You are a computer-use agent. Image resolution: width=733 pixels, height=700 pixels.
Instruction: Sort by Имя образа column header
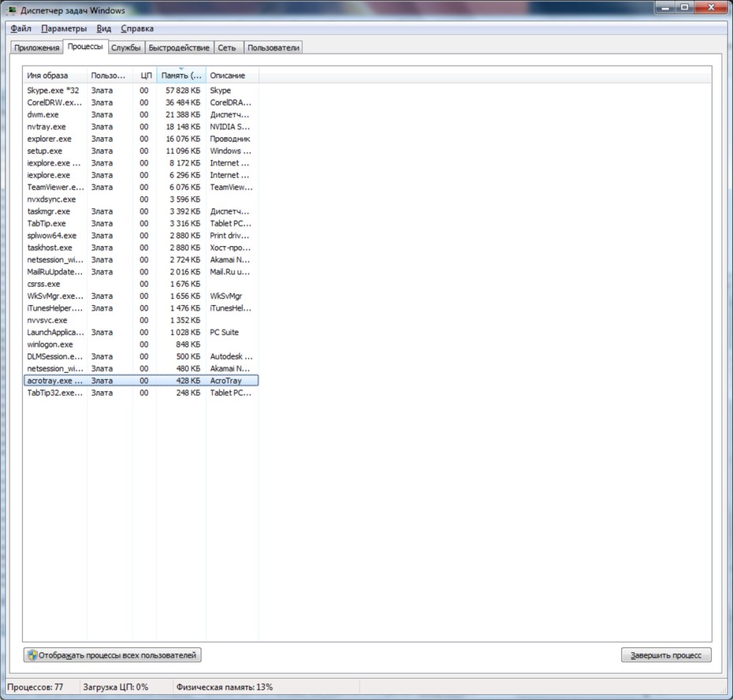tap(54, 76)
